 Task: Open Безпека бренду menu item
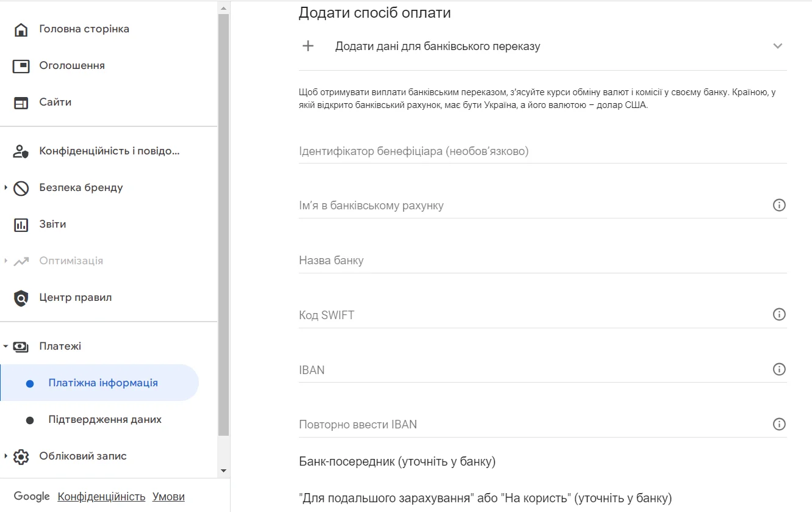pos(81,188)
